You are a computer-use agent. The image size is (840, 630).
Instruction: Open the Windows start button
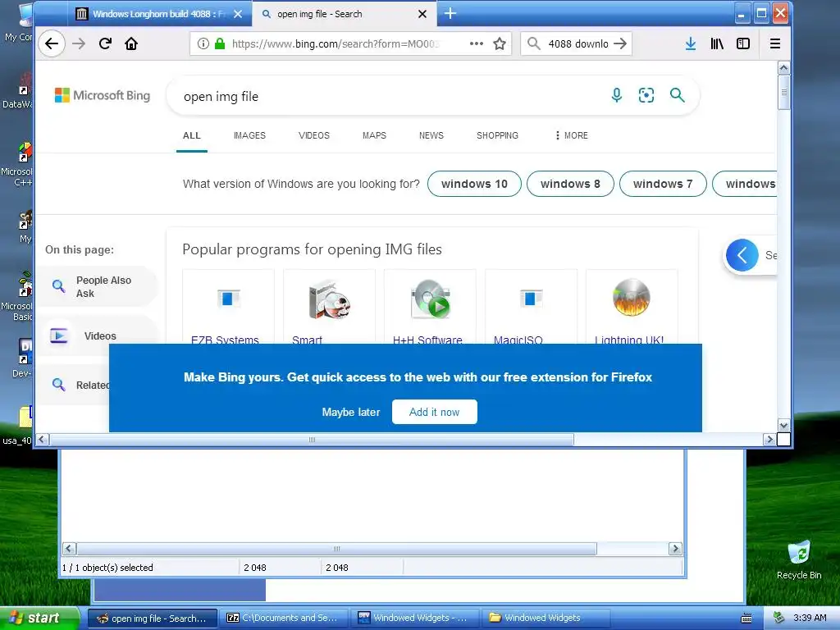coord(39,618)
